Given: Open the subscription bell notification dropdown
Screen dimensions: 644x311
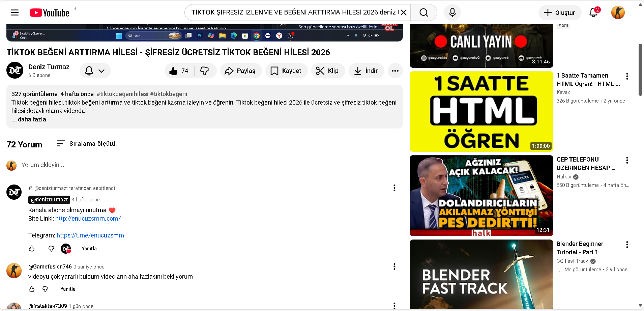Looking at the screenshot, I should coord(95,71).
